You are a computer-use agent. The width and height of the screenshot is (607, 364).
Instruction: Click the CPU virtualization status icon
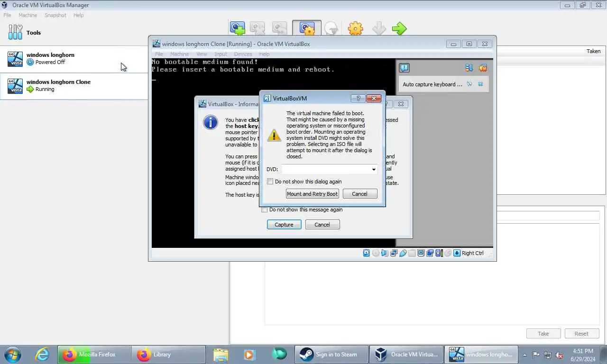(439, 253)
